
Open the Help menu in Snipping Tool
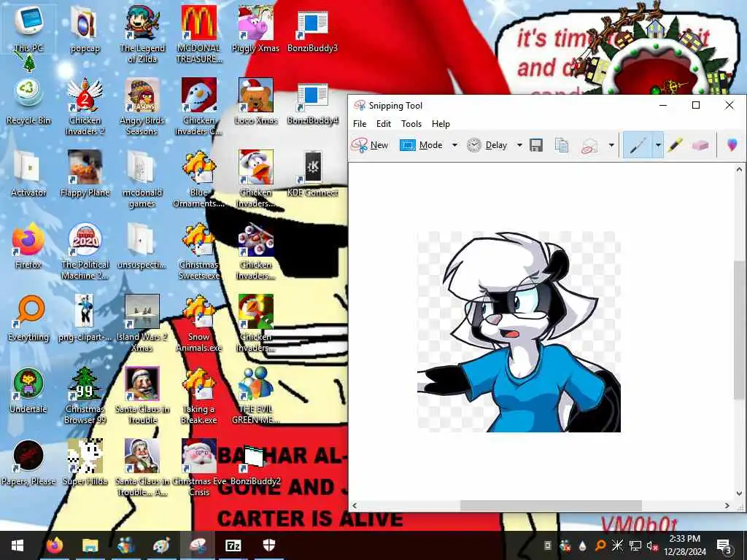[x=441, y=124]
